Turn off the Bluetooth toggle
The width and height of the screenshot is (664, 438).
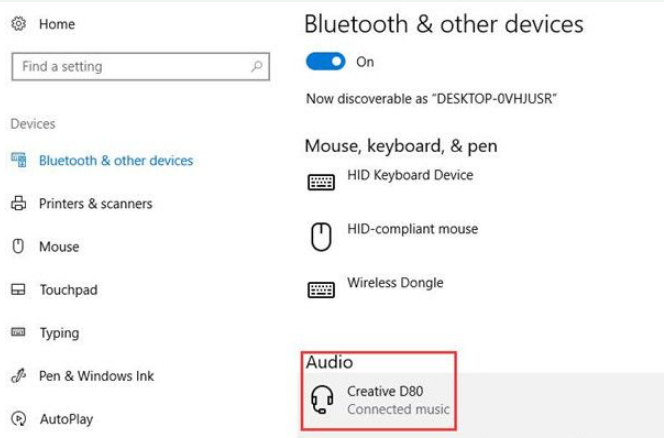pyautogui.click(x=325, y=62)
